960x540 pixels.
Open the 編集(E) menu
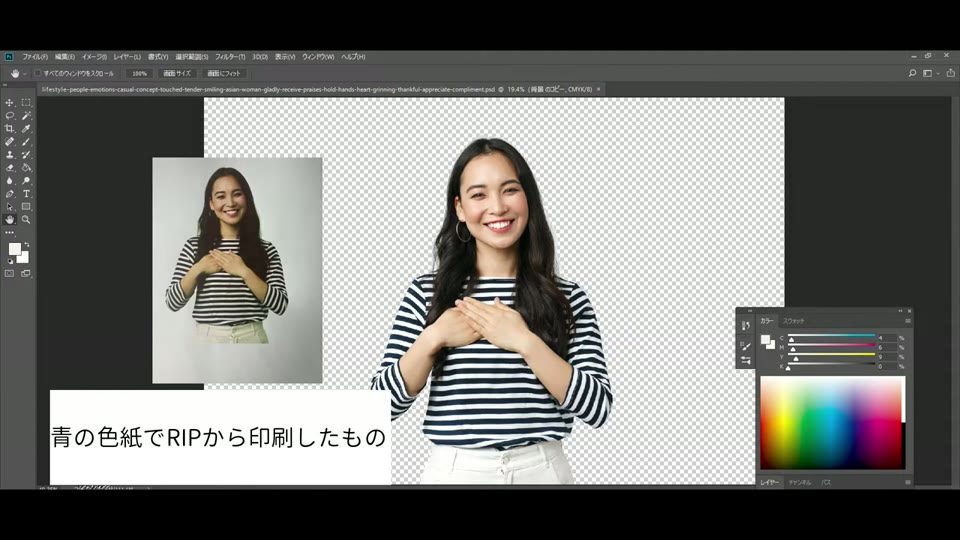[x=64, y=56]
